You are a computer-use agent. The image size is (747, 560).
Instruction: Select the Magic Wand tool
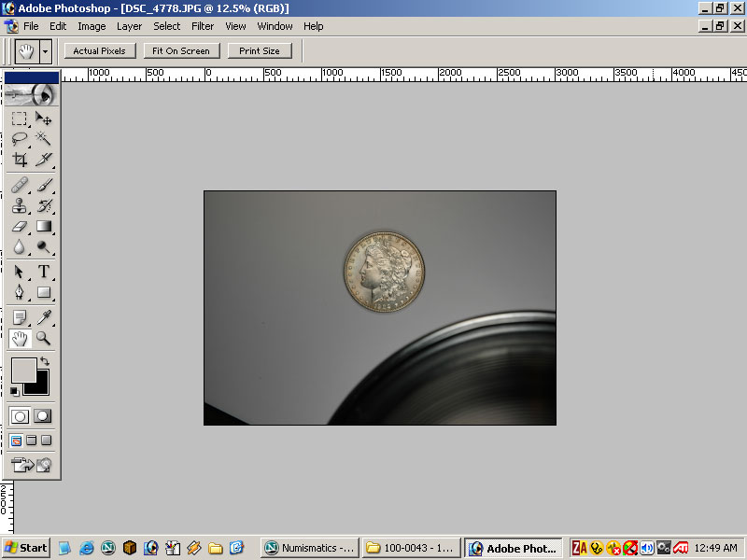pyautogui.click(x=43, y=138)
